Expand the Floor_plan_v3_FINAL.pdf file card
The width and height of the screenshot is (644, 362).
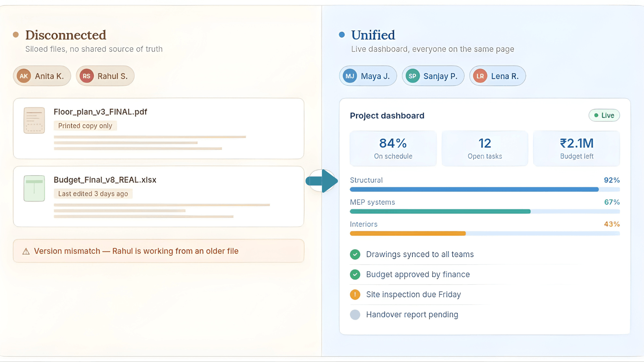[x=158, y=128]
